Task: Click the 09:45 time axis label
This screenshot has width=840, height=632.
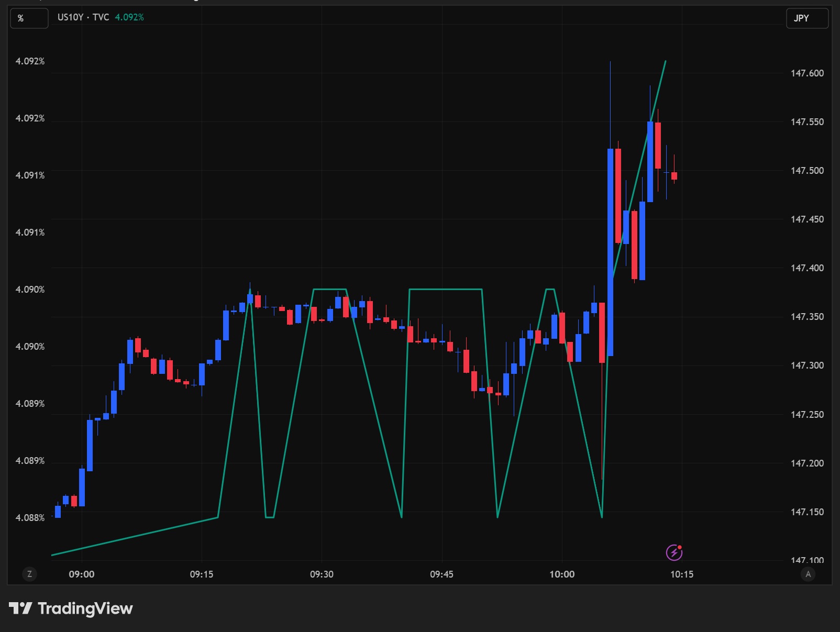Action: pyautogui.click(x=441, y=574)
